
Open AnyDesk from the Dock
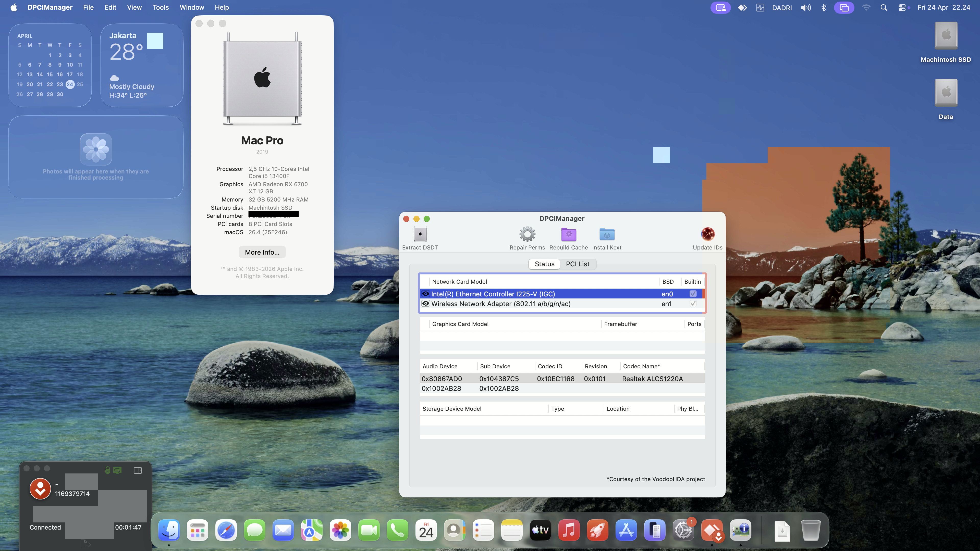pyautogui.click(x=712, y=530)
